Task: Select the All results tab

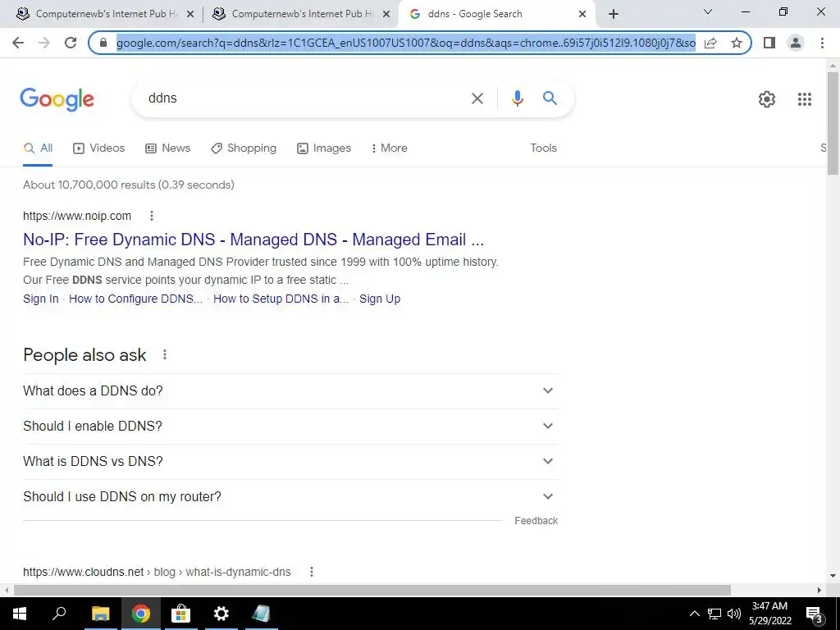Action: [38, 148]
